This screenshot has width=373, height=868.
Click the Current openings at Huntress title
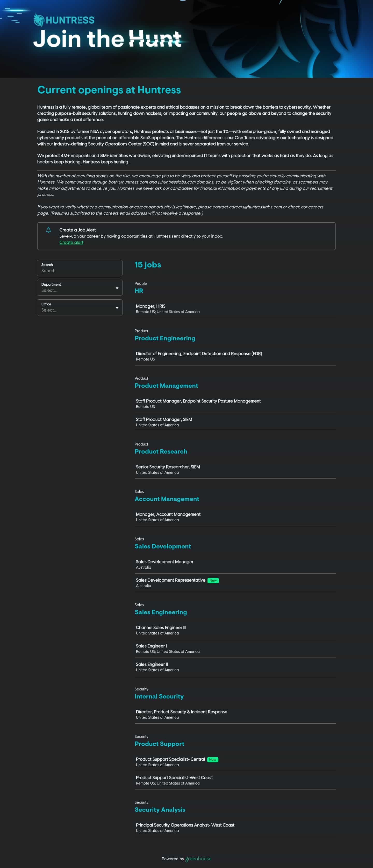(109, 90)
